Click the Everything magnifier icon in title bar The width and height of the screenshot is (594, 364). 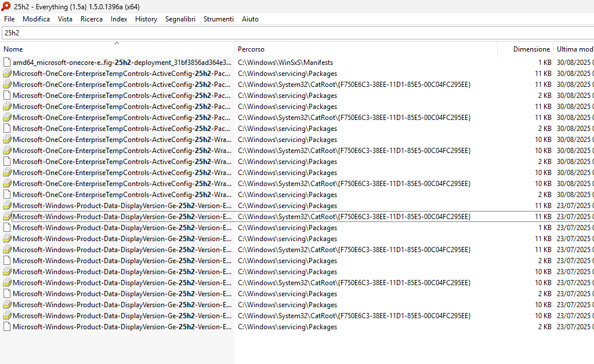(x=6, y=6)
